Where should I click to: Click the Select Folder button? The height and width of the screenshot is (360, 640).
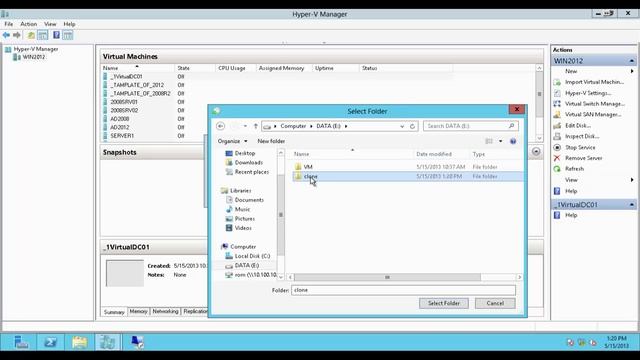pos(444,303)
